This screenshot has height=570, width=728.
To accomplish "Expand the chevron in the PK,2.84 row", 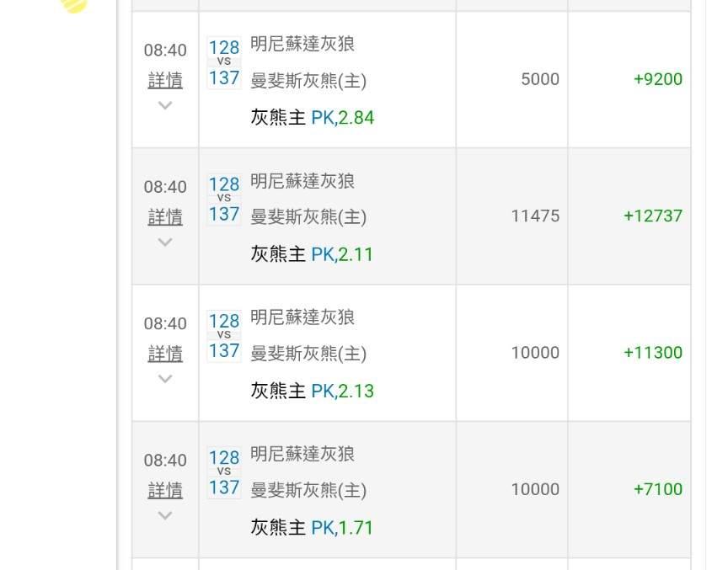I will (165, 106).
